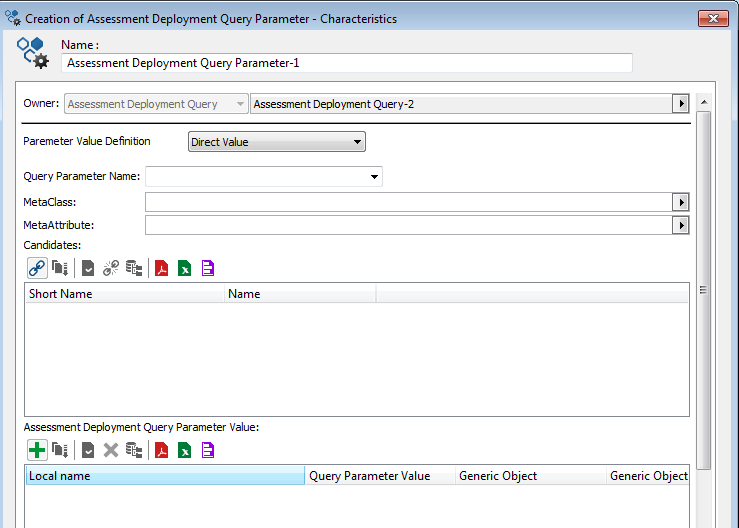Click the explore database icon in Candidates toolbar
Viewport: 739px width, 528px height.
tap(134, 268)
